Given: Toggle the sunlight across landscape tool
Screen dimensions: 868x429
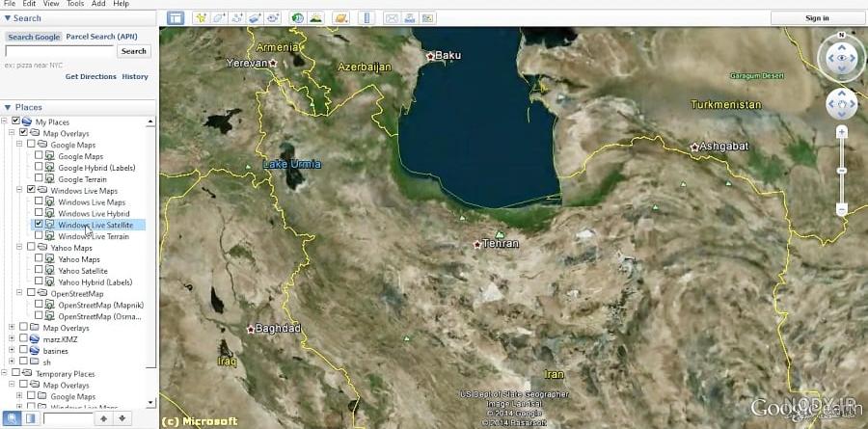Looking at the screenshot, I should coord(316,17).
